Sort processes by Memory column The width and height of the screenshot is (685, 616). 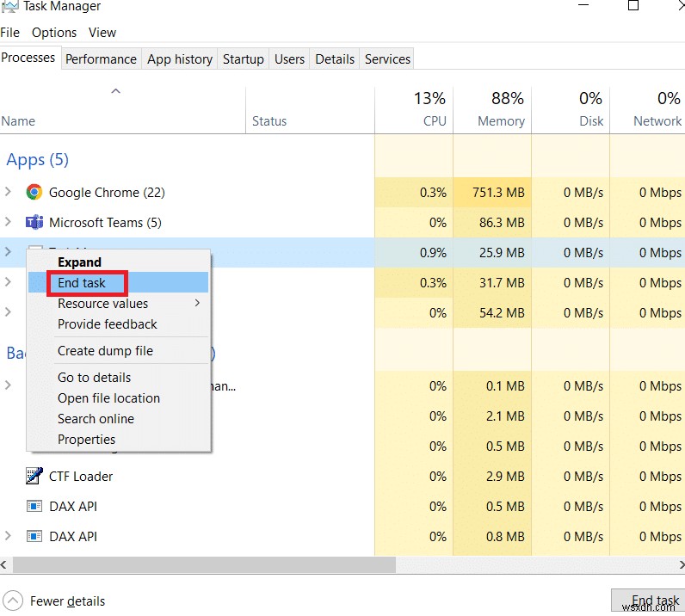pos(492,109)
